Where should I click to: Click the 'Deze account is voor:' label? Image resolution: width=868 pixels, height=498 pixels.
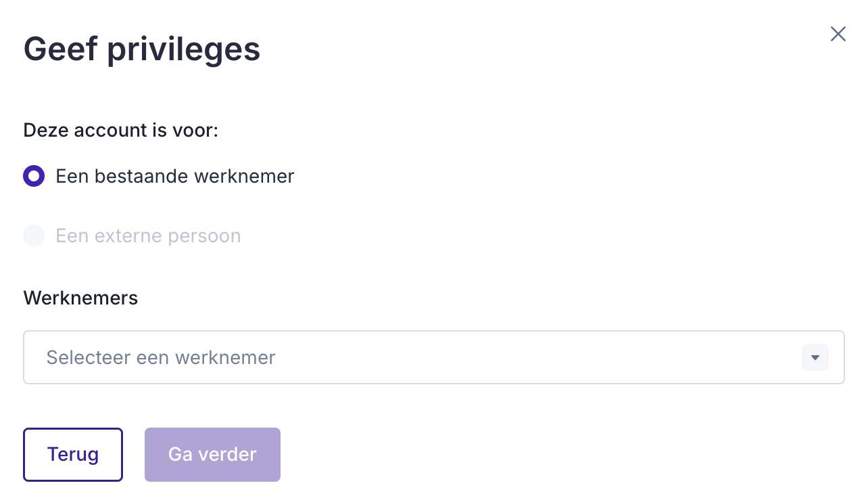coord(121,130)
